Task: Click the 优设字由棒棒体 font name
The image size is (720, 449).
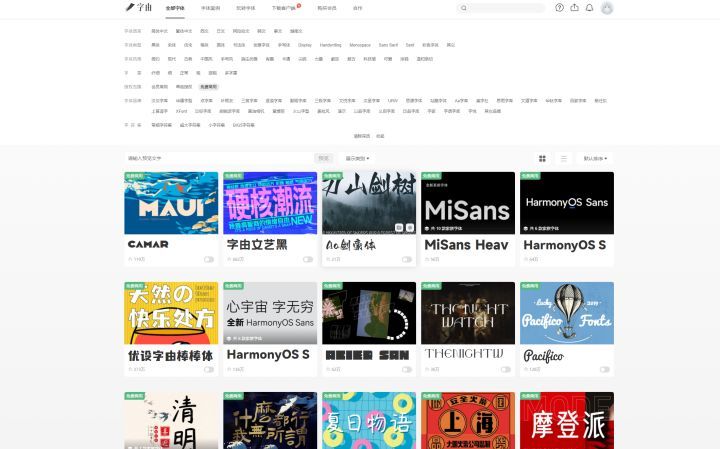Action: point(170,355)
